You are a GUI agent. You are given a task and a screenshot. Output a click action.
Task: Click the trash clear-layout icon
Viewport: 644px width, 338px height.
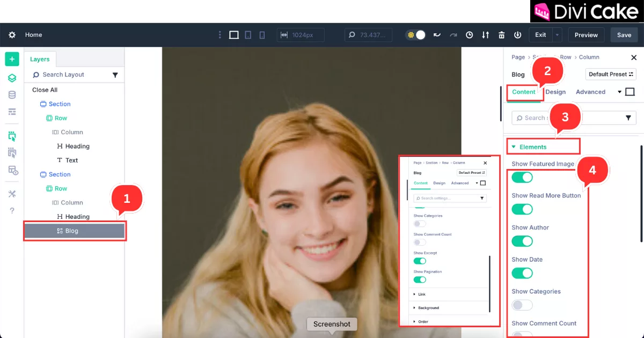[x=501, y=35]
